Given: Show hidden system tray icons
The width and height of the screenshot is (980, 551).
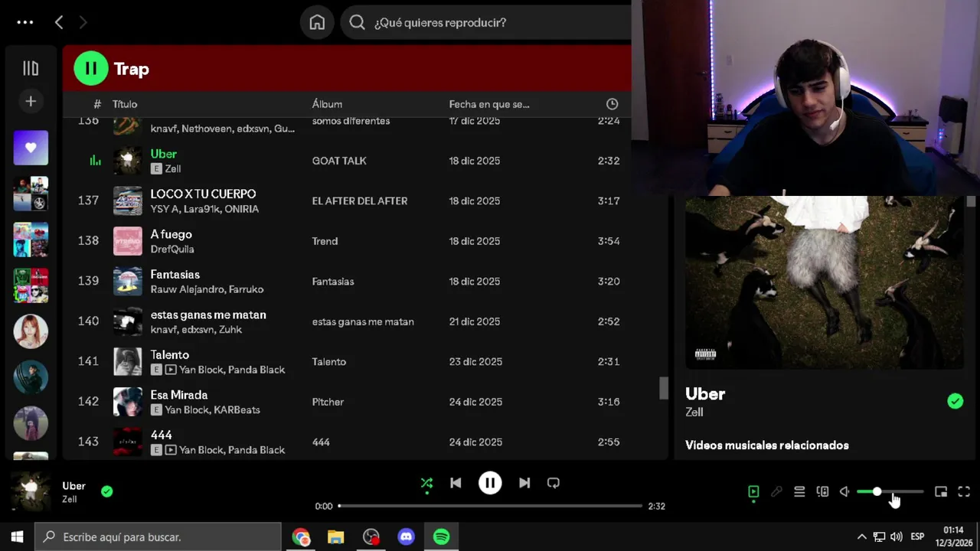Looking at the screenshot, I should click(861, 537).
